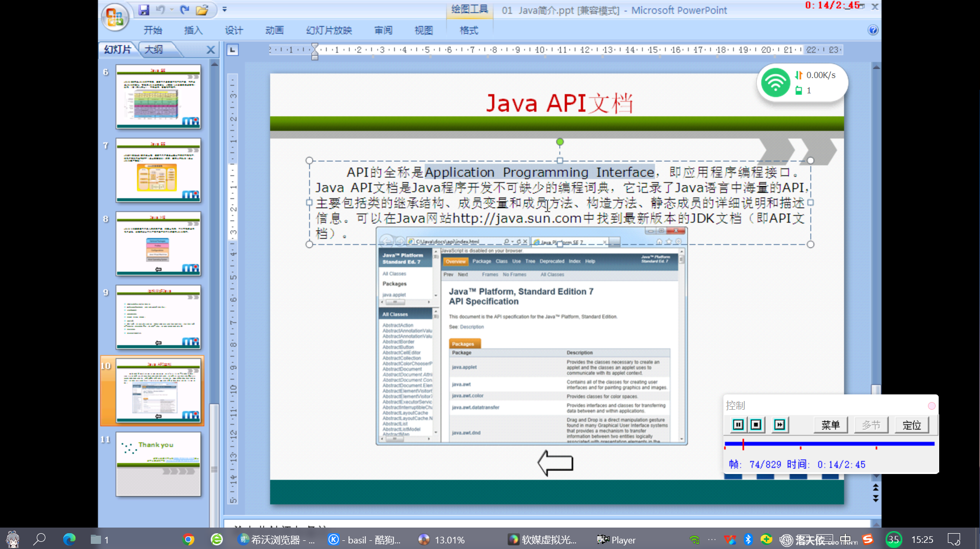Switch to 希沃浏览器 taskbar window
This screenshot has width=980, height=549.
pos(277,539)
